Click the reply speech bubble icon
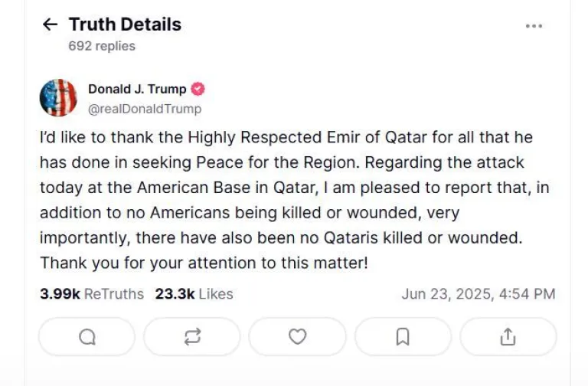Image resolution: width=588 pixels, height=386 pixels. pyautogui.click(x=87, y=337)
